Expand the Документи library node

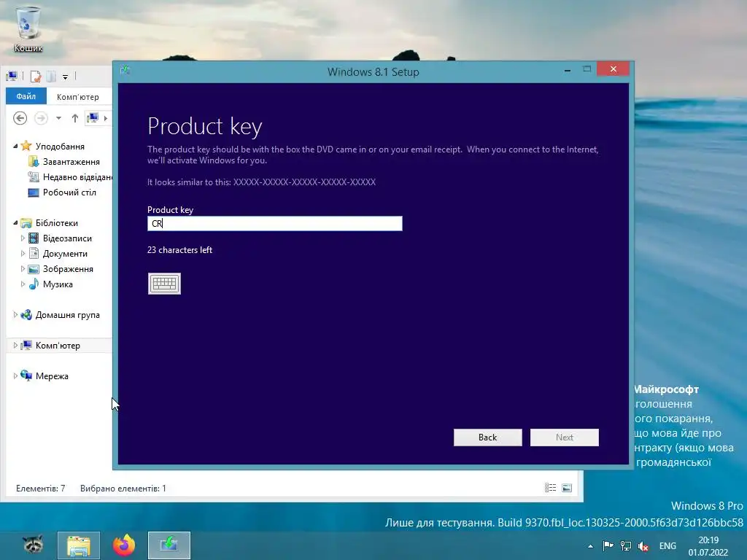pos(23,253)
